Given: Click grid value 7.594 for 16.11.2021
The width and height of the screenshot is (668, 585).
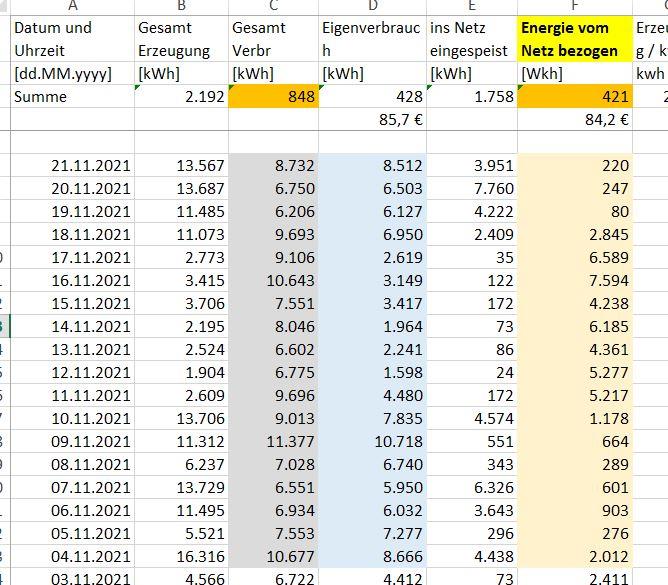Looking at the screenshot, I should [x=575, y=280].
